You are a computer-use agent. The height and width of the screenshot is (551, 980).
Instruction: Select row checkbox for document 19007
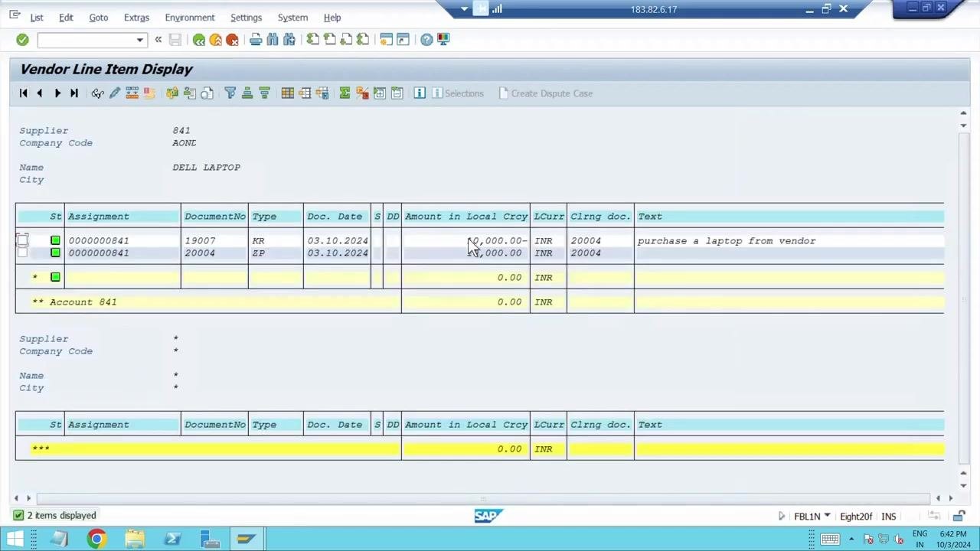(x=22, y=240)
